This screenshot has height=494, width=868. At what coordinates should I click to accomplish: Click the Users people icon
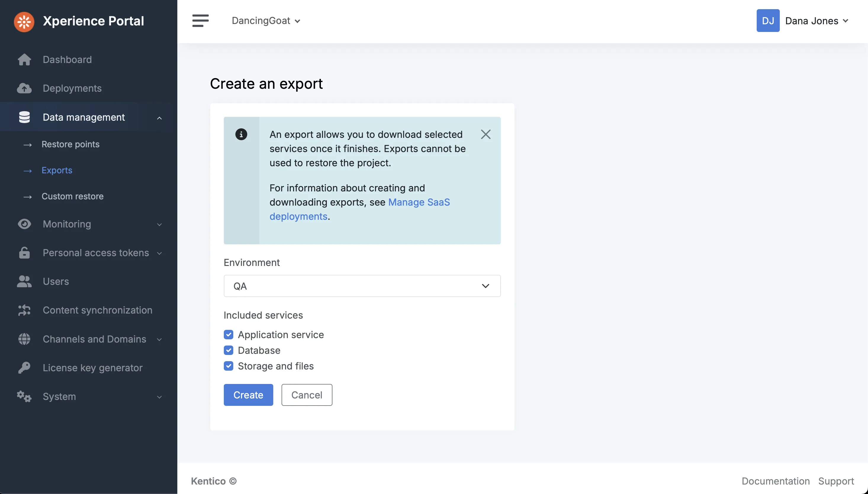pos(24,282)
